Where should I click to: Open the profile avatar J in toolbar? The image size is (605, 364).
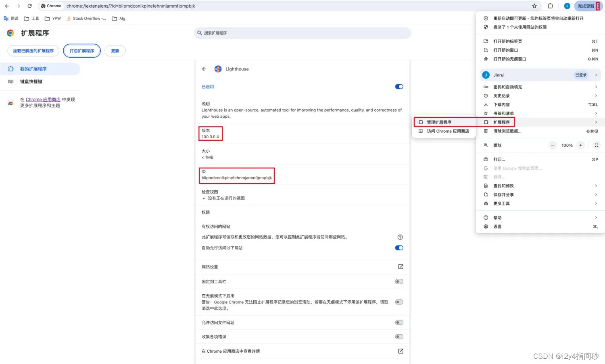click(x=567, y=6)
